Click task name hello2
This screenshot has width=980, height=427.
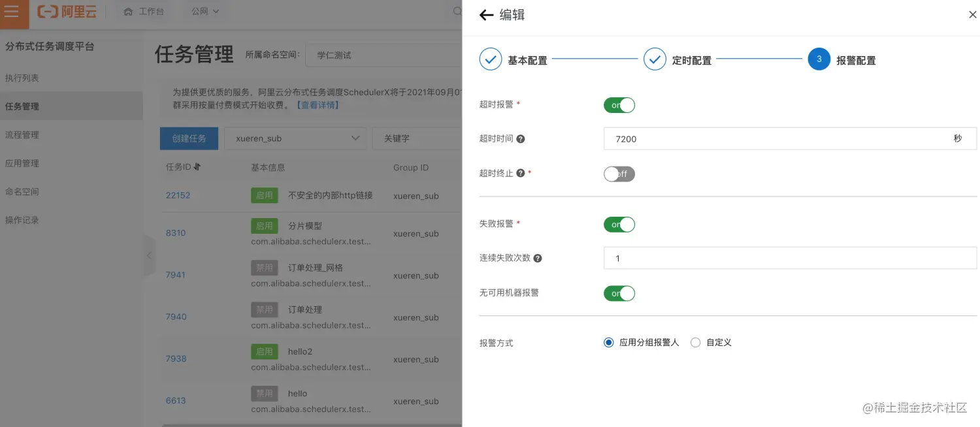[301, 351]
